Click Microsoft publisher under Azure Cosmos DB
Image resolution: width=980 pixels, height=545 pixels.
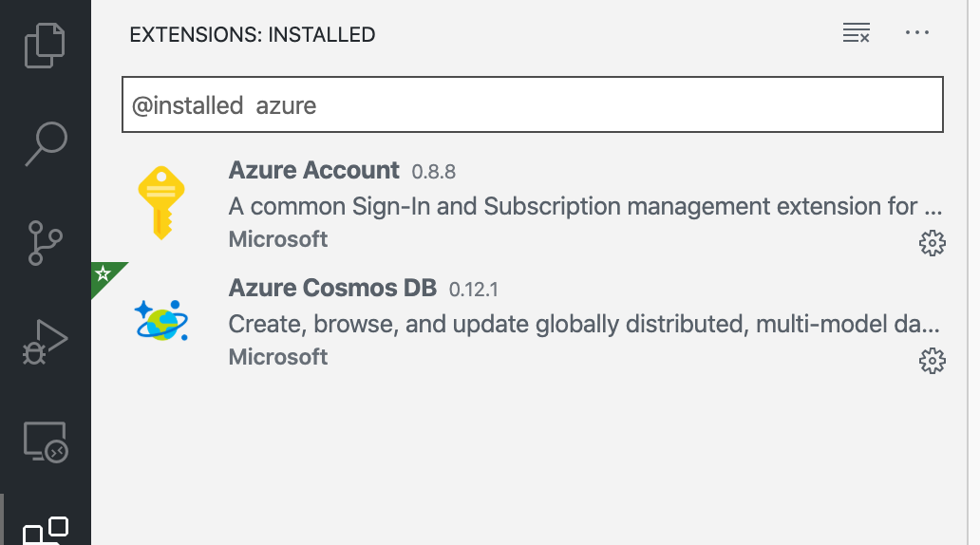(x=278, y=357)
